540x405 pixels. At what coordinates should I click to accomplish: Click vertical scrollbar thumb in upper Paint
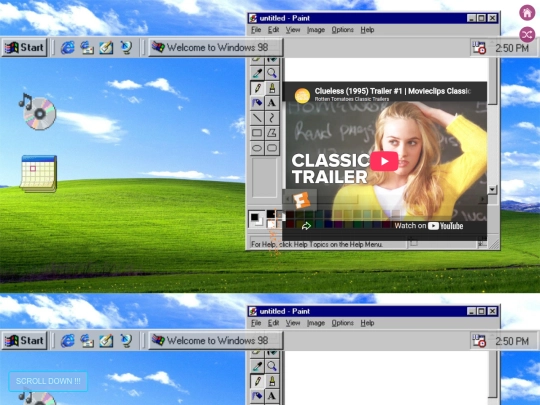[x=493, y=81]
